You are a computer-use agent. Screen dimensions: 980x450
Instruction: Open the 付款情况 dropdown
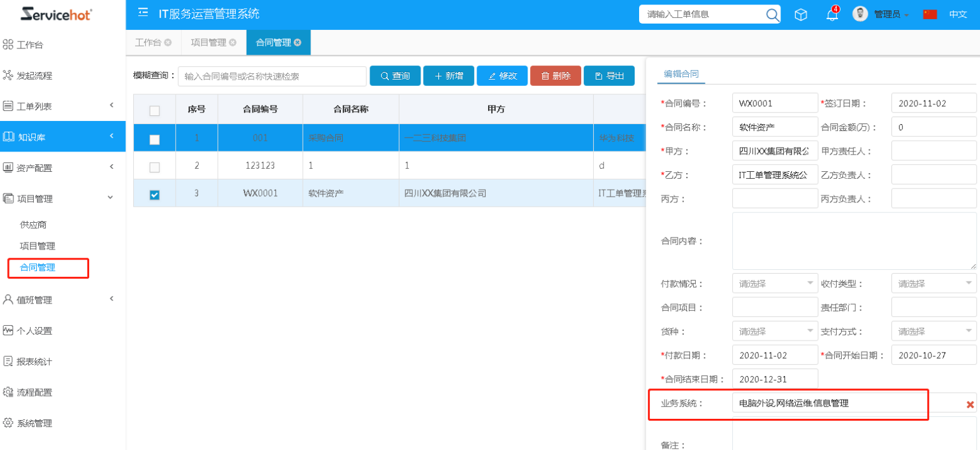pyautogui.click(x=774, y=283)
